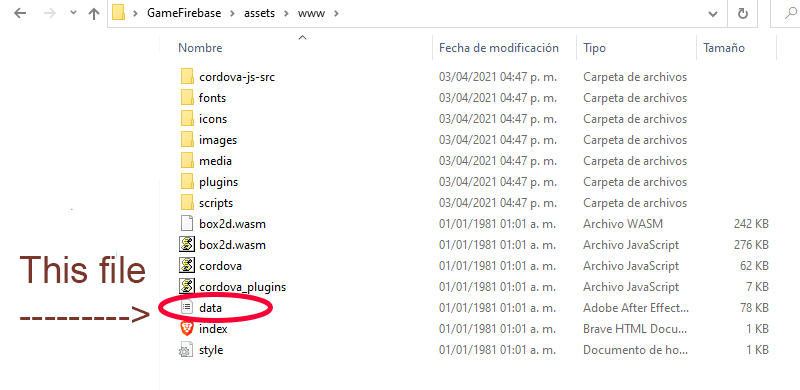Open GameFirebase in the breadcrumb path
This screenshot has width=800, height=390.
coord(184,14)
